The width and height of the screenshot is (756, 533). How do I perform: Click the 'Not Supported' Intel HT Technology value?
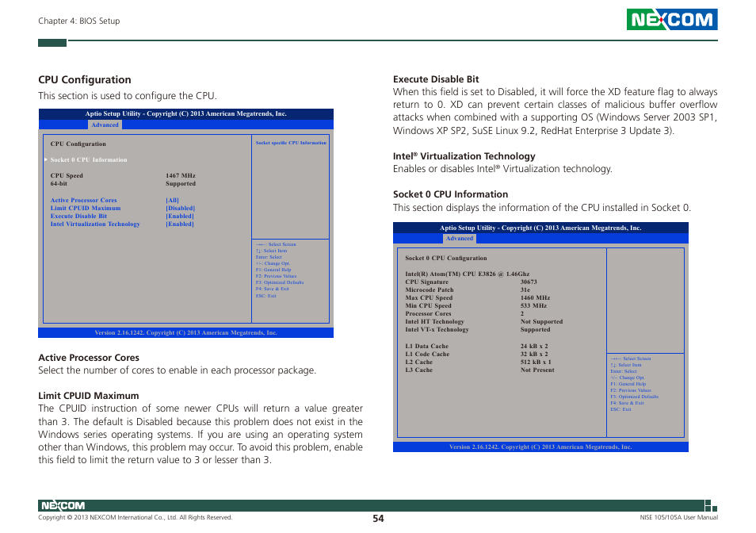541,321
